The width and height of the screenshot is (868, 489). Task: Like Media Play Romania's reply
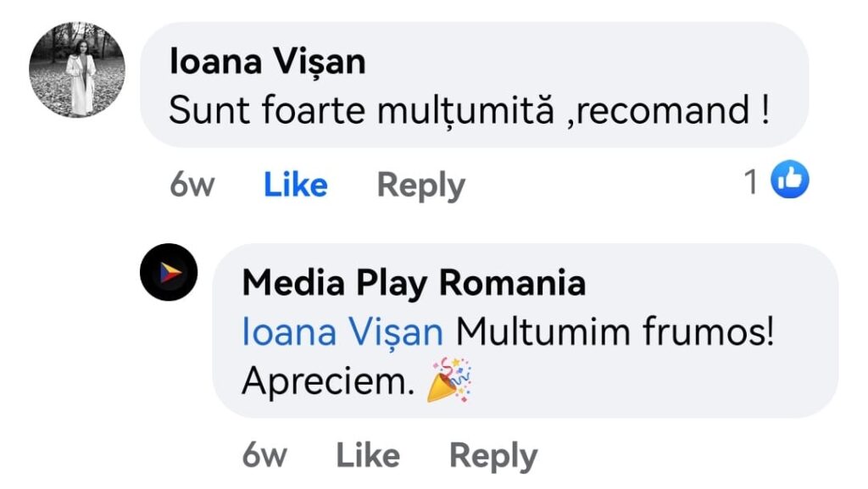[x=367, y=456]
